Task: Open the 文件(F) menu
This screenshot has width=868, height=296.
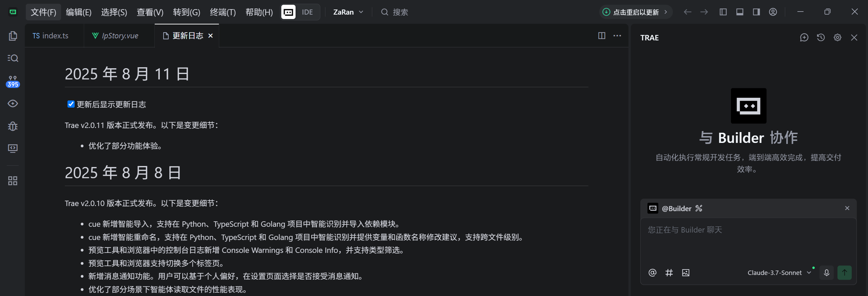Action: click(x=43, y=12)
